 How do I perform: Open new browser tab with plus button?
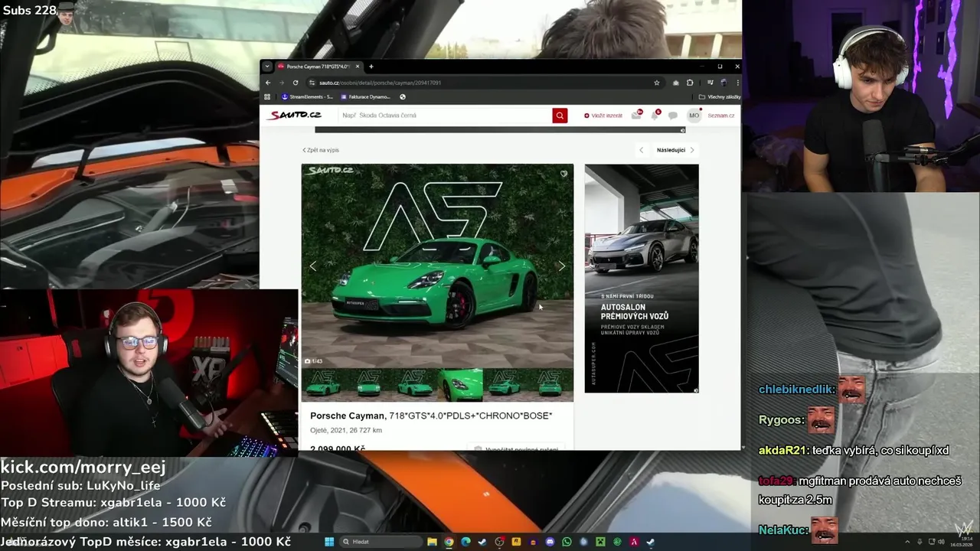click(371, 67)
